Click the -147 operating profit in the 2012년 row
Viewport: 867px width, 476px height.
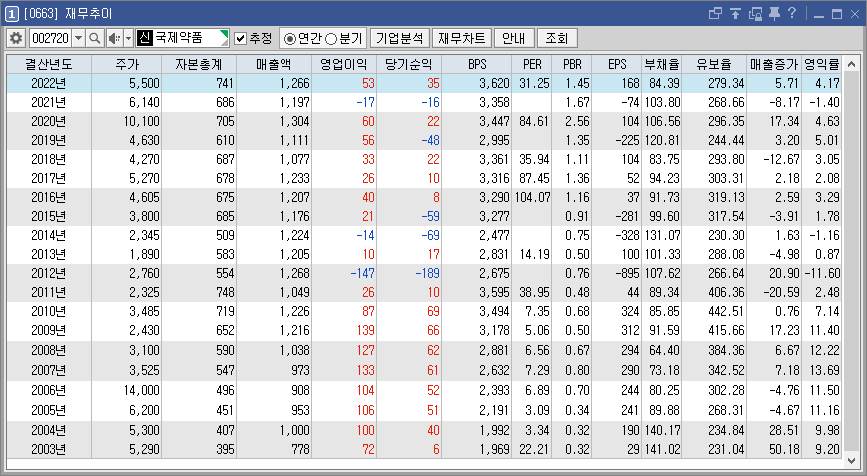coord(363,273)
